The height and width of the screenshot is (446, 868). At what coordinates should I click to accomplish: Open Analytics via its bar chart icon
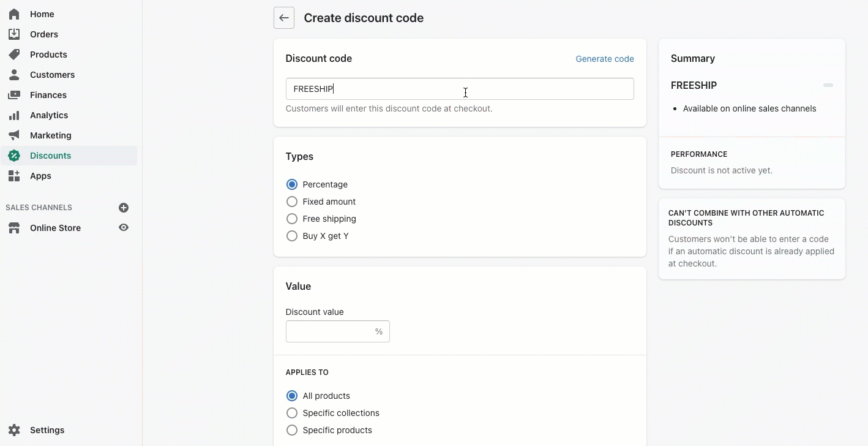[14, 115]
